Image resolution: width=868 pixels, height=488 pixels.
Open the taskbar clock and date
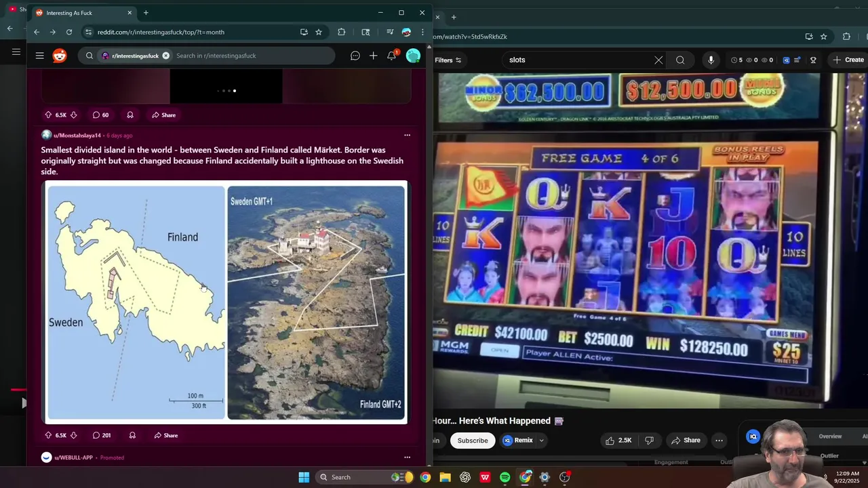point(846,477)
